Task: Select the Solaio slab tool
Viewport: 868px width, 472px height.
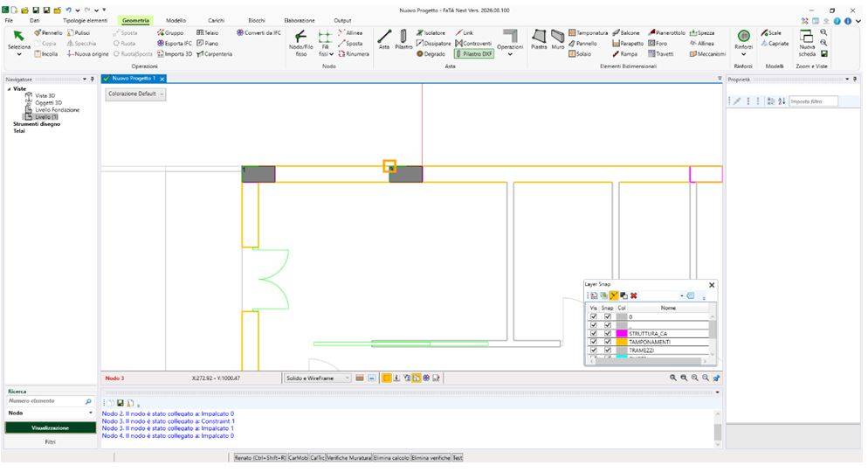Action: coord(580,54)
